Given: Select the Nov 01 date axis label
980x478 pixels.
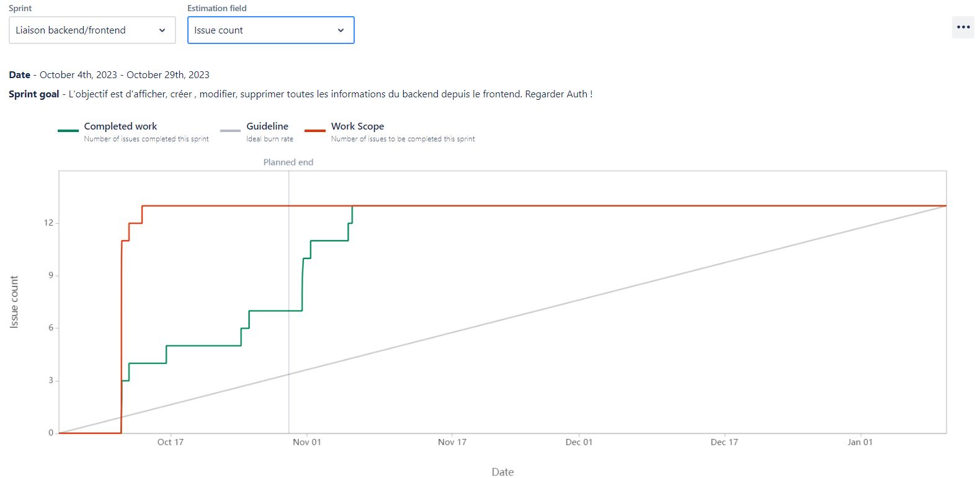Looking at the screenshot, I should pos(307,442).
